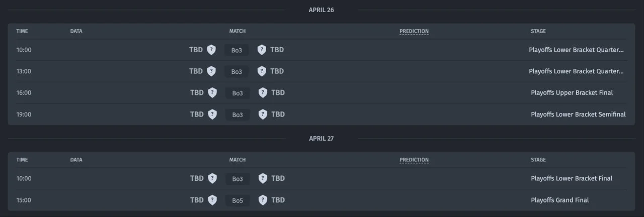Click the Prediction header in April 27 table

click(414, 160)
